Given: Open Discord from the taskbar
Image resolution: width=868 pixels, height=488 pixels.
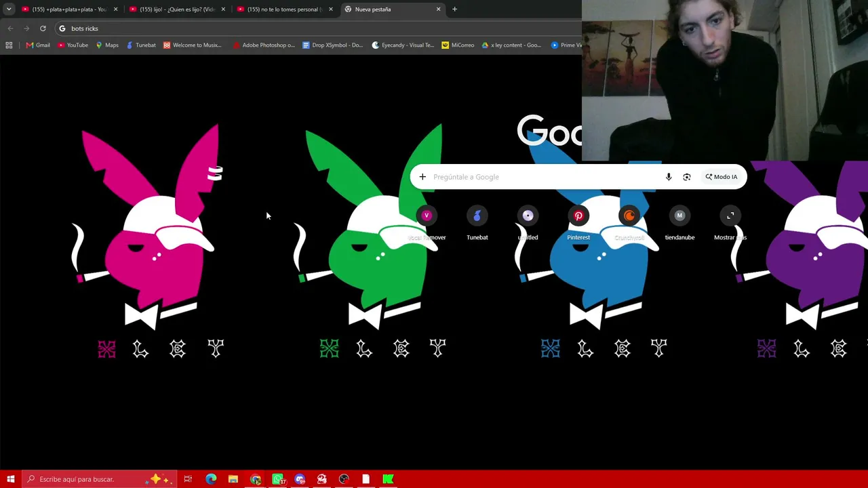Looking at the screenshot, I should tap(300, 479).
